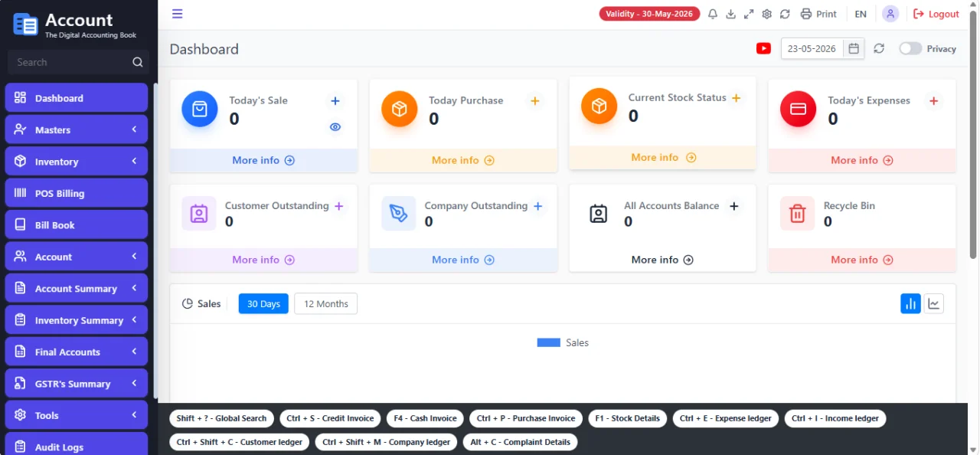Toggle the eye icon on Today's Sale

click(335, 127)
